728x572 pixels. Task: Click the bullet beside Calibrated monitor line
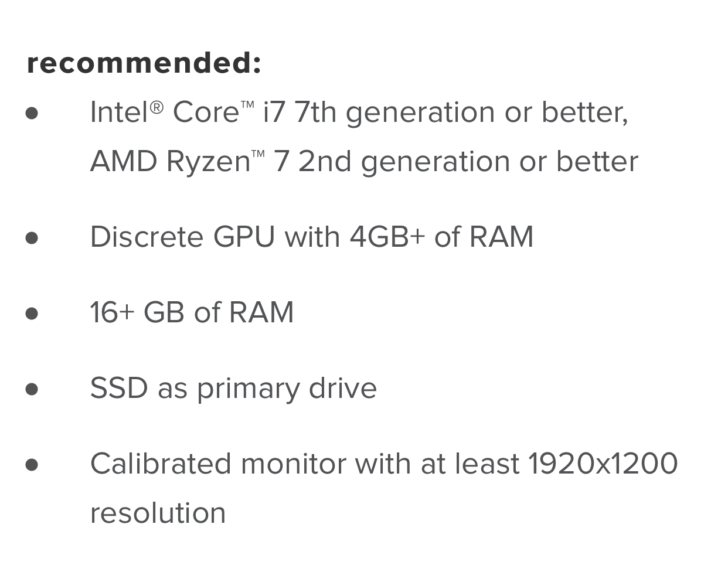(x=32, y=465)
